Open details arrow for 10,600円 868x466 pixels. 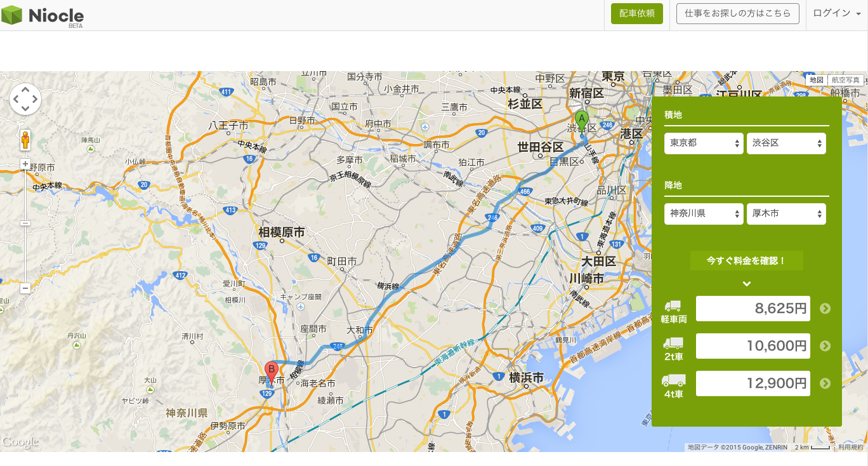(825, 346)
